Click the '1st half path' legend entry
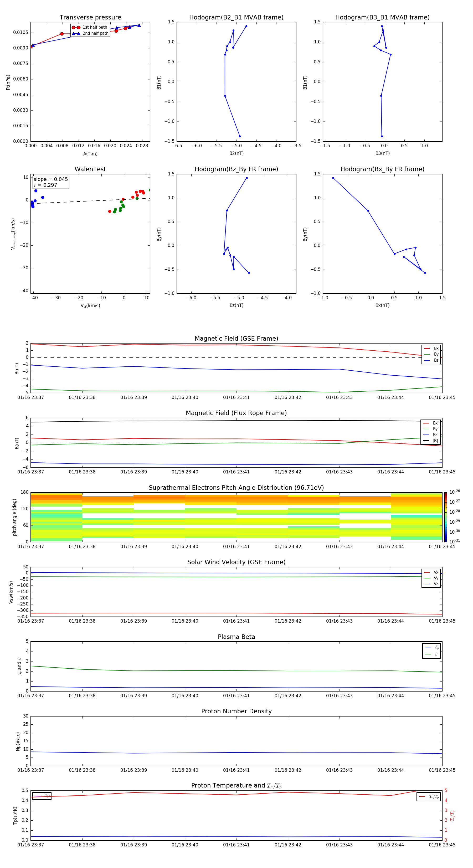The image size is (473, 868). pos(90,27)
